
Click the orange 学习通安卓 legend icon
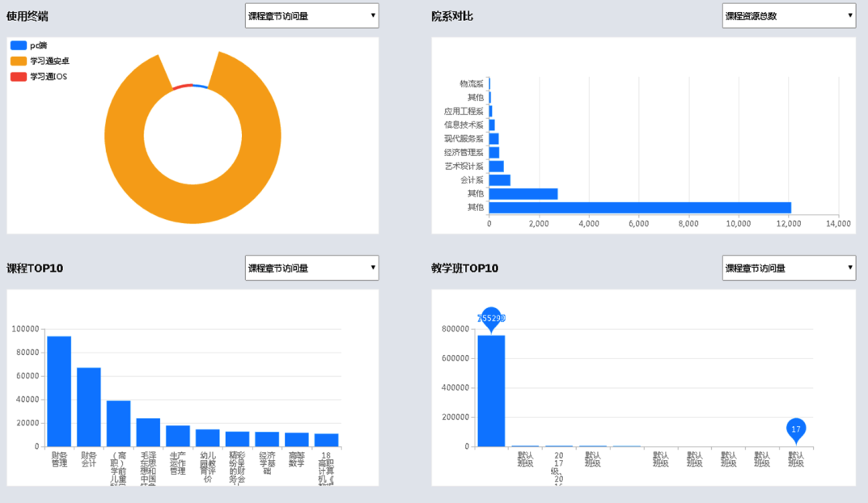click(x=18, y=61)
